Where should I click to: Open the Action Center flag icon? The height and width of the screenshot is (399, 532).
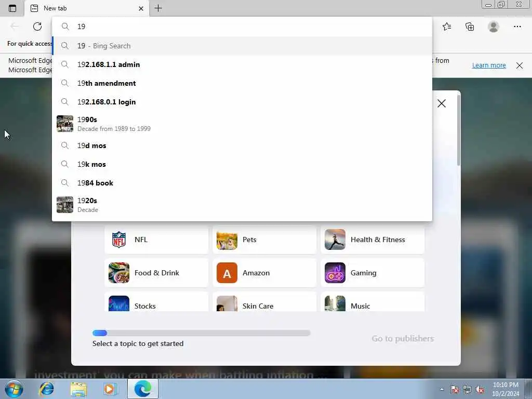454,389
